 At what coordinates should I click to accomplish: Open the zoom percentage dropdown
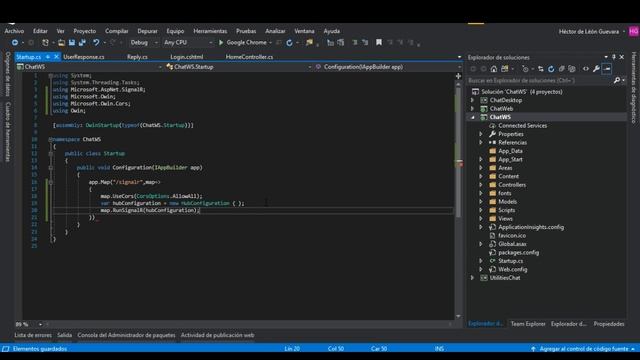pos(40,324)
